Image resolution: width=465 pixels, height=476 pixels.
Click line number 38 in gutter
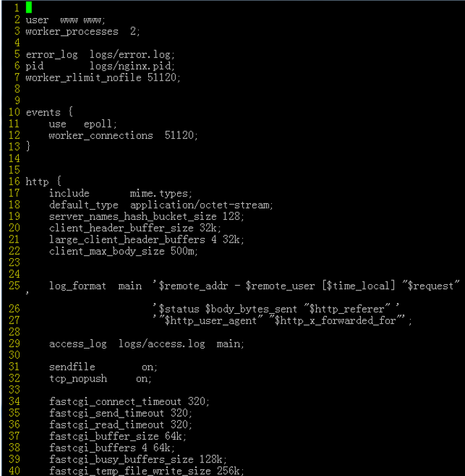point(14,447)
